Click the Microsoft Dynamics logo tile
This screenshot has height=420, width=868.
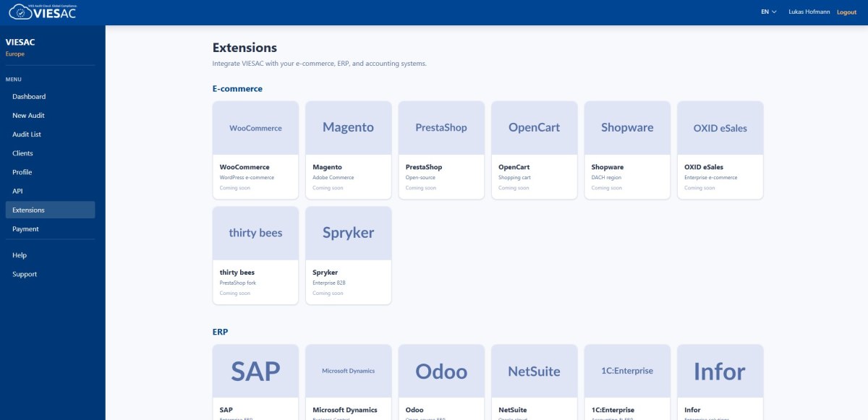click(349, 371)
